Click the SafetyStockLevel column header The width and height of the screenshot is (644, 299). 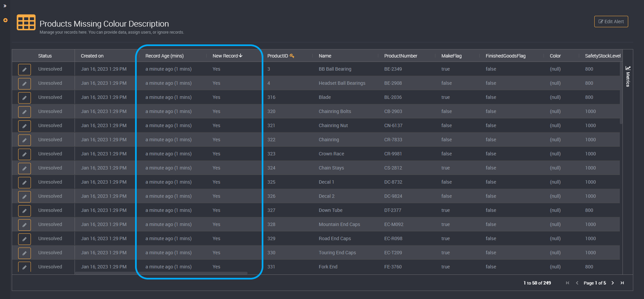(x=603, y=56)
